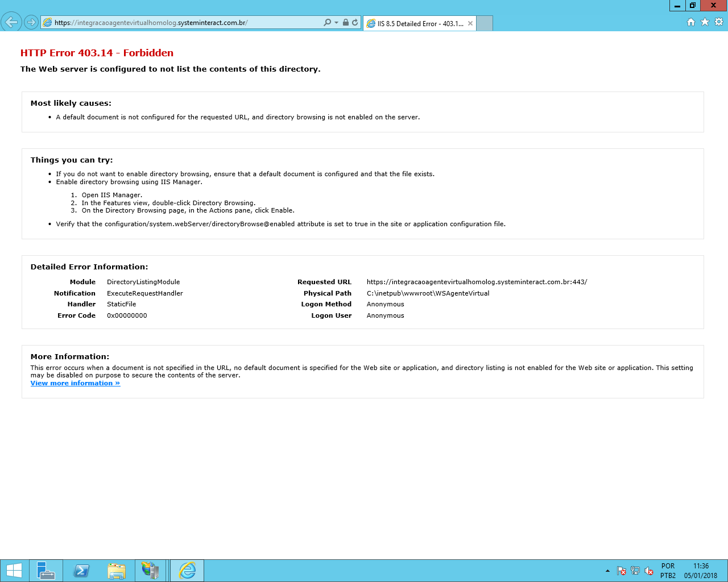Select the IIS 8.5 Detailed Error tab

pyautogui.click(x=419, y=23)
